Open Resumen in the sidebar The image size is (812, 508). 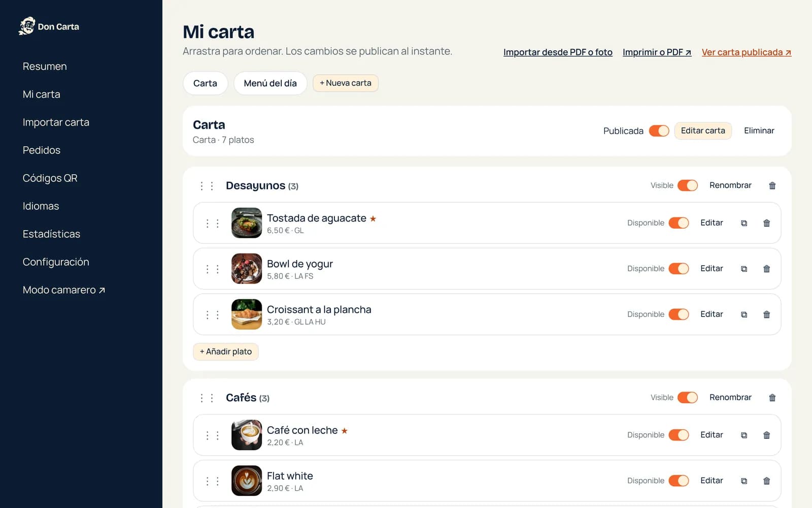coord(45,67)
